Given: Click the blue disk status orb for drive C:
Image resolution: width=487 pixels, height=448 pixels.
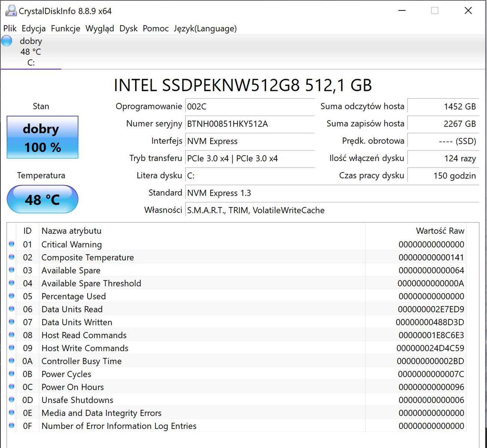Looking at the screenshot, I should [7, 41].
